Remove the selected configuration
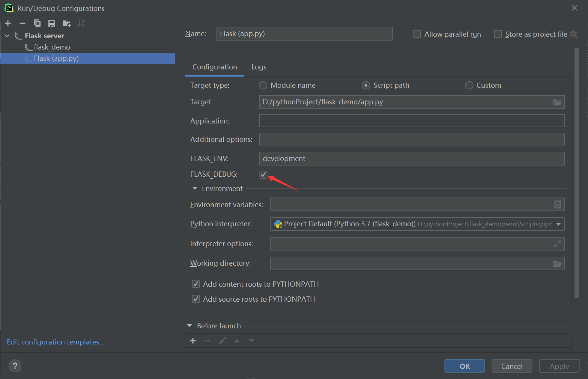 (23, 23)
